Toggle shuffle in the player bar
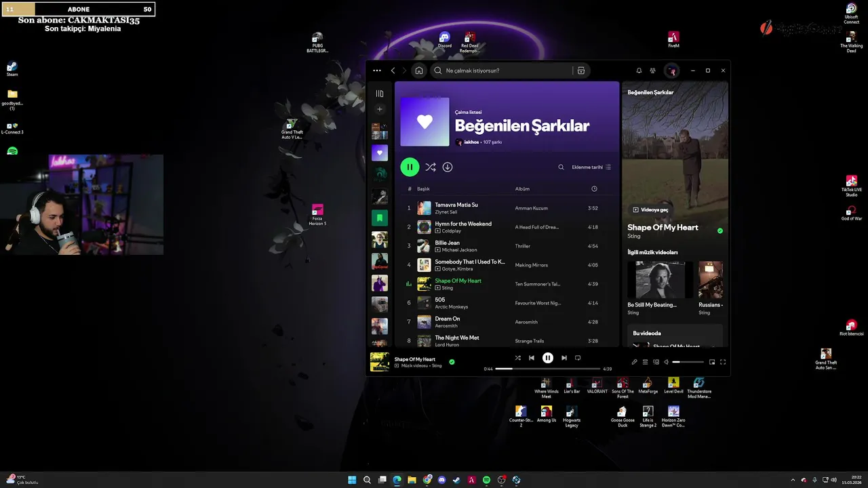This screenshot has height=488, width=868. (518, 358)
